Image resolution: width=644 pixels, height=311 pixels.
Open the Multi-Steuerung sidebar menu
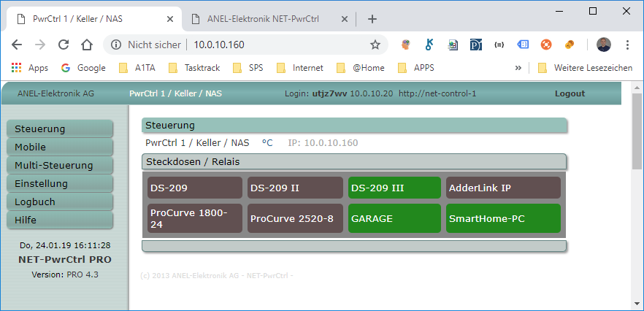click(60, 165)
